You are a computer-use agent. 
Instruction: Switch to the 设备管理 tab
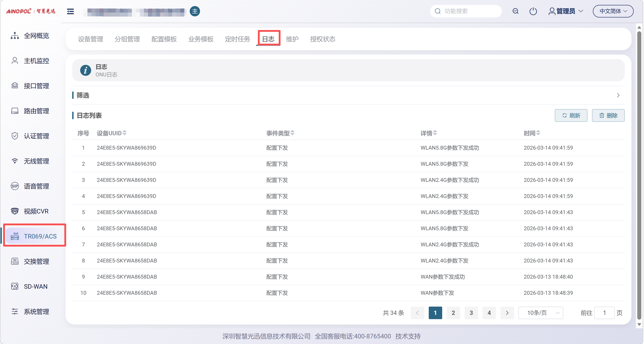coord(91,39)
